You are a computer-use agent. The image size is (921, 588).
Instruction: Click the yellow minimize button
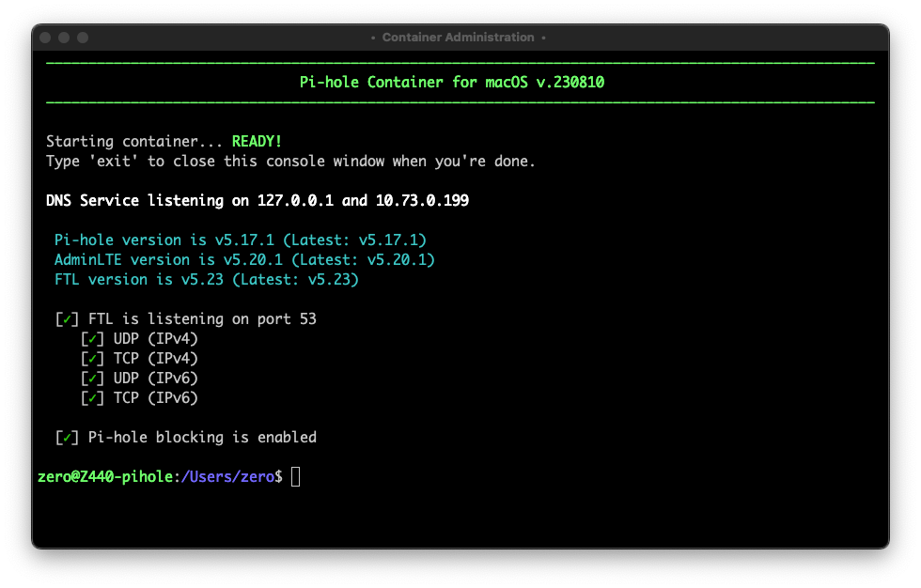tap(64, 38)
